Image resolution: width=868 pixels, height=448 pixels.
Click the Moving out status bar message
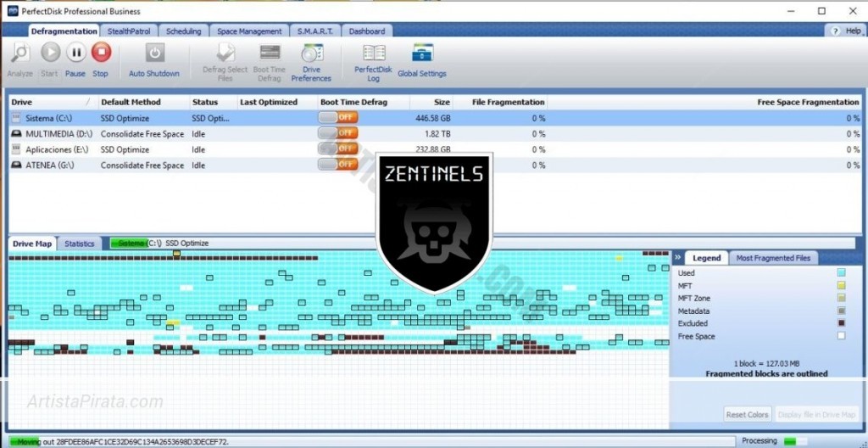(123, 441)
